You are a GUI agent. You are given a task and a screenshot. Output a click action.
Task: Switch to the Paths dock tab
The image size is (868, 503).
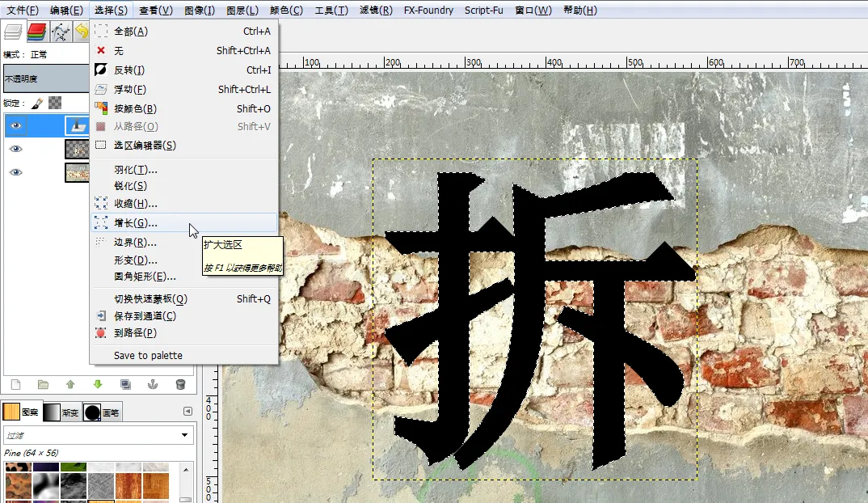(x=61, y=32)
